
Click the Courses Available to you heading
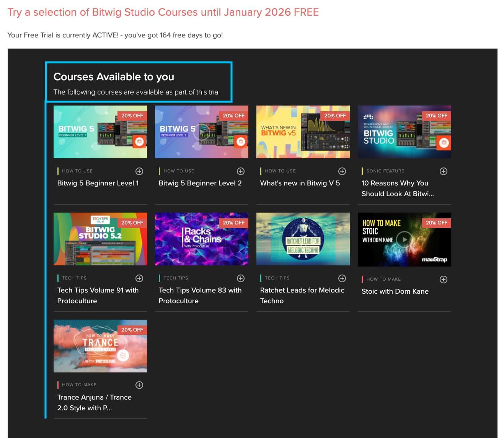pos(114,77)
